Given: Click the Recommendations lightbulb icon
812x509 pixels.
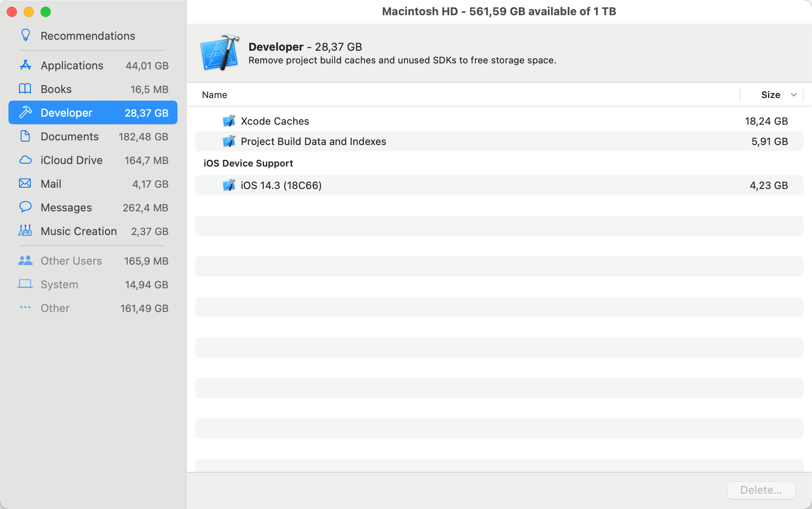Looking at the screenshot, I should (x=25, y=36).
